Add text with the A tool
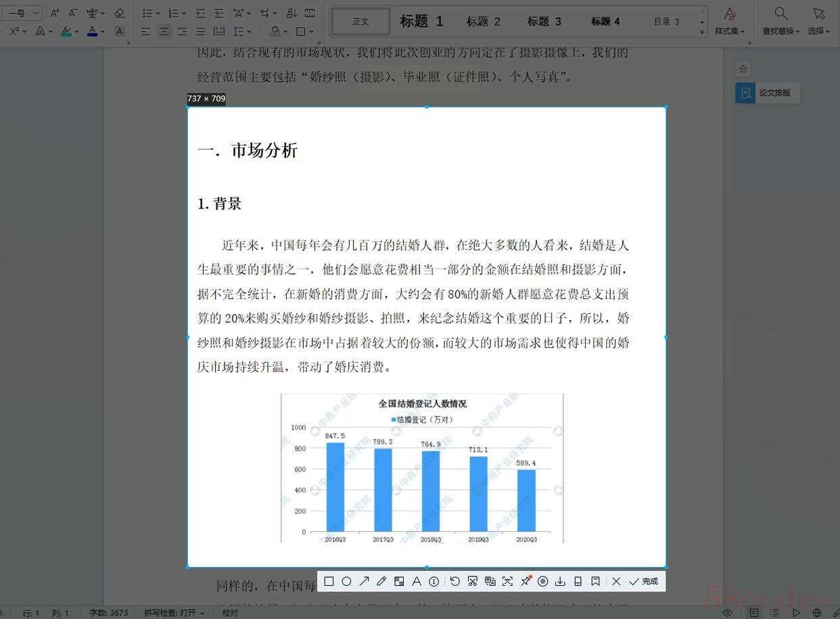 417,581
